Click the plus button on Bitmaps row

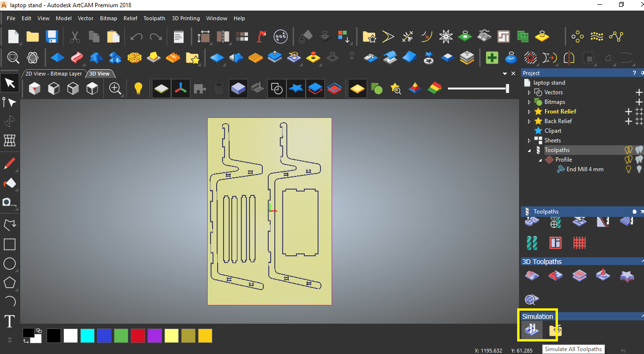click(639, 102)
